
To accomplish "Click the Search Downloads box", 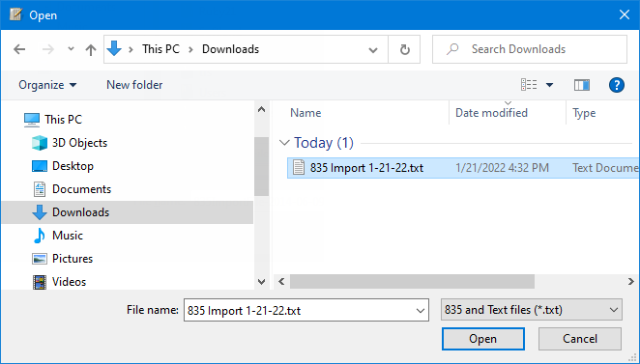I will (x=530, y=49).
